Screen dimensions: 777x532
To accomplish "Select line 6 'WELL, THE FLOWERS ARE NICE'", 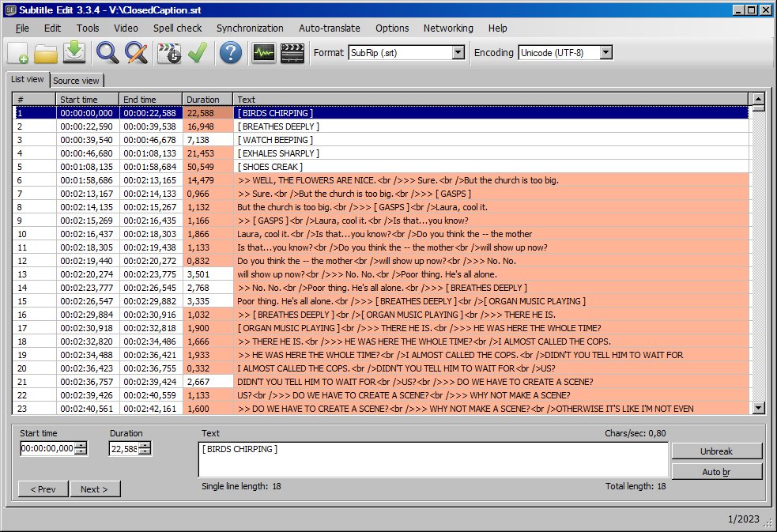I will click(x=380, y=180).
